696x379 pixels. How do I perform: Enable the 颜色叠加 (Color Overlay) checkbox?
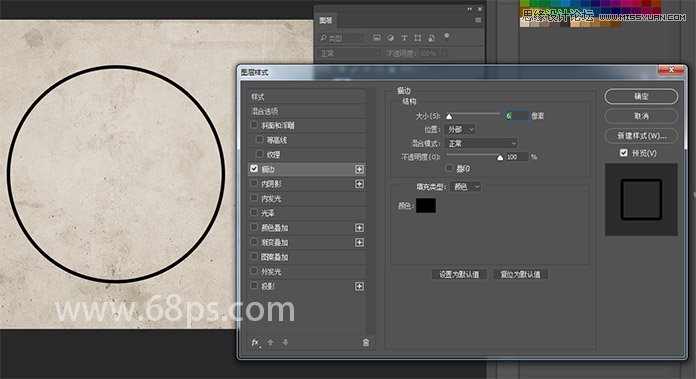coord(254,227)
